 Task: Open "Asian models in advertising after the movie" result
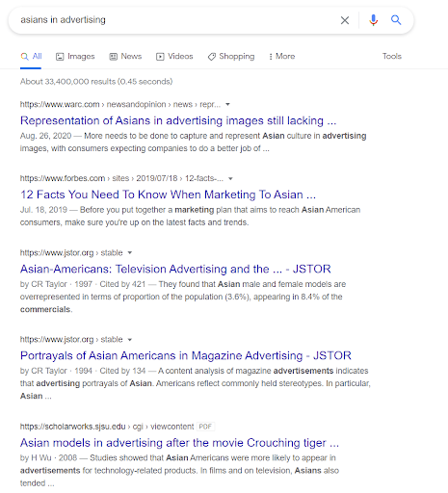(x=179, y=443)
